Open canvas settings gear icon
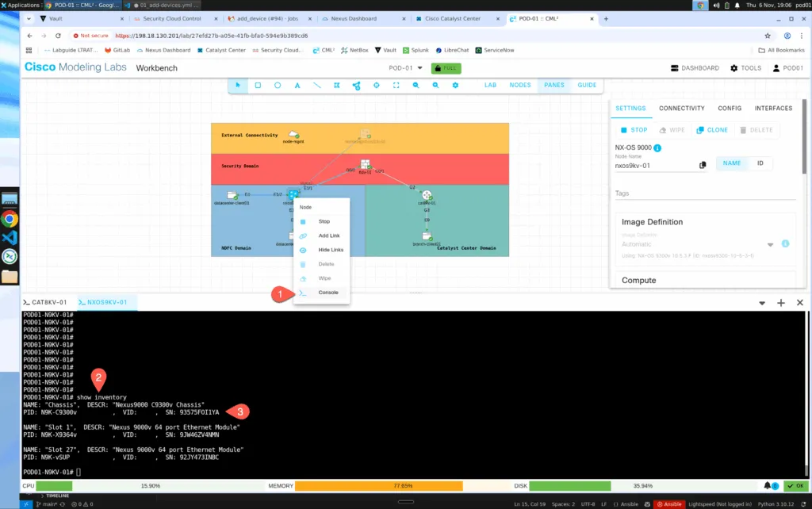This screenshot has width=812, height=509. point(455,86)
